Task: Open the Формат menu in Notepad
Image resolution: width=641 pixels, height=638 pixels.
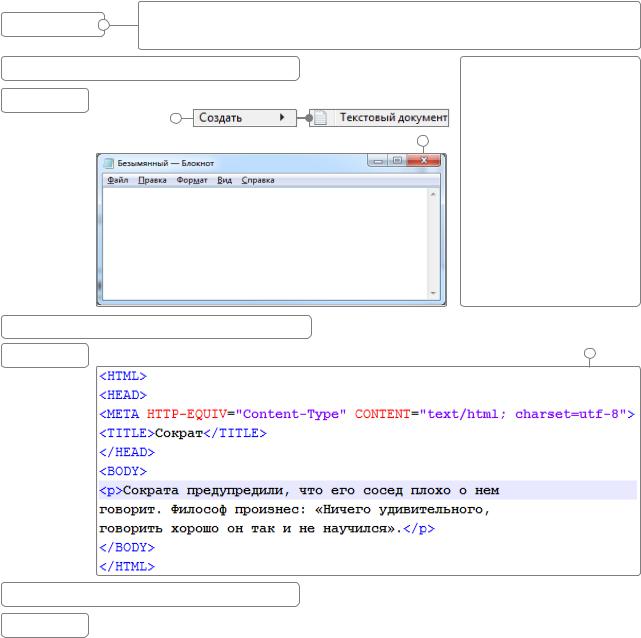Action: 192,180
